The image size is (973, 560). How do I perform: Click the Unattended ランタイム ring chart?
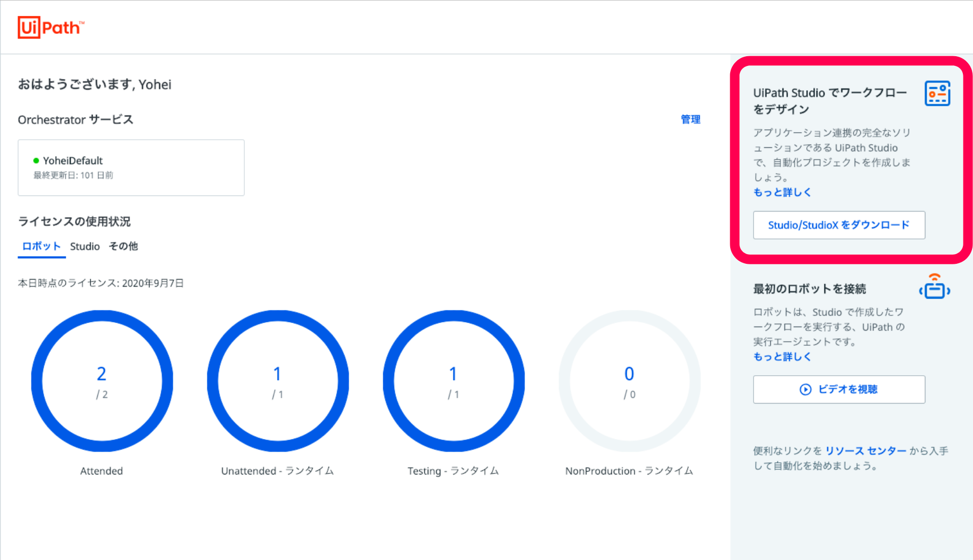pyautogui.click(x=278, y=381)
